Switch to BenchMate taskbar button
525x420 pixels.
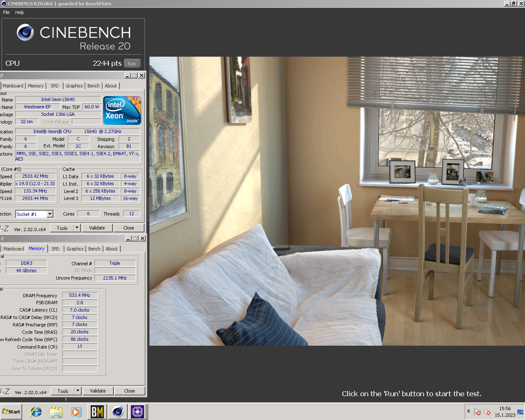pos(97,411)
